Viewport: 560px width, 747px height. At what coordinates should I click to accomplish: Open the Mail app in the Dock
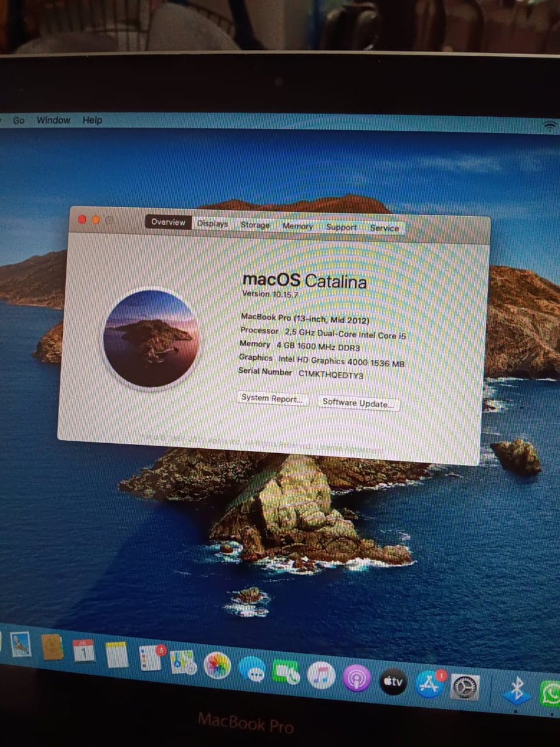(x=21, y=644)
